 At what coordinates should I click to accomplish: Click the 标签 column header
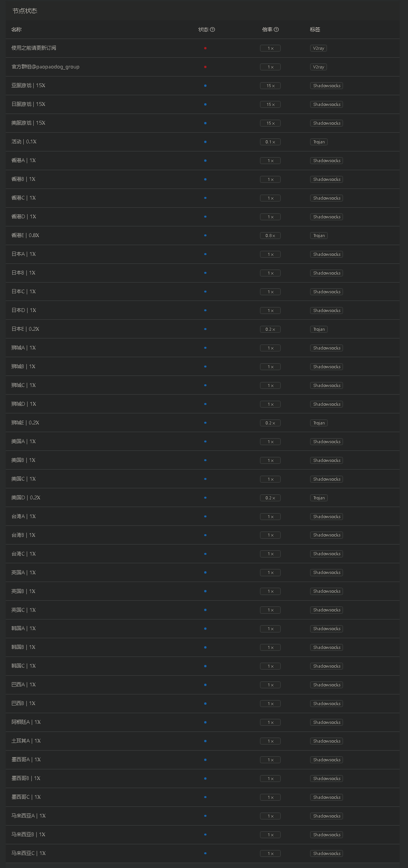point(315,29)
